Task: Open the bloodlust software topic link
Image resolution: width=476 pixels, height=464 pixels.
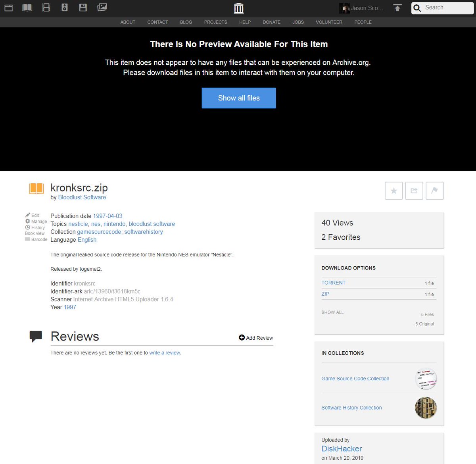Action: coord(152,224)
